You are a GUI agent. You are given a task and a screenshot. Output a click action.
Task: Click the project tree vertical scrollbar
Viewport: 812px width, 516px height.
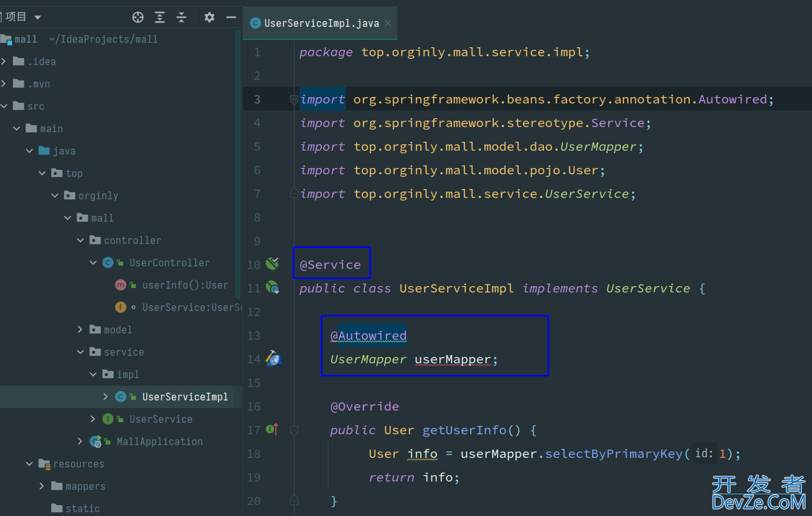pyautogui.click(x=238, y=165)
